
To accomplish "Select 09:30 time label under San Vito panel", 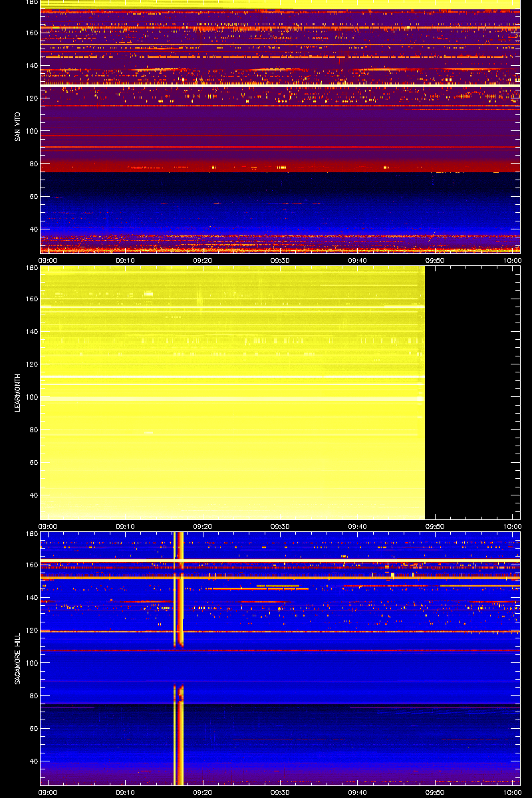I will pyautogui.click(x=280, y=261).
